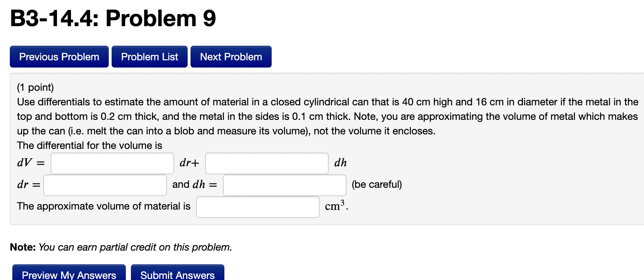Click the dr value input field
644x280 pixels.
tap(105, 185)
